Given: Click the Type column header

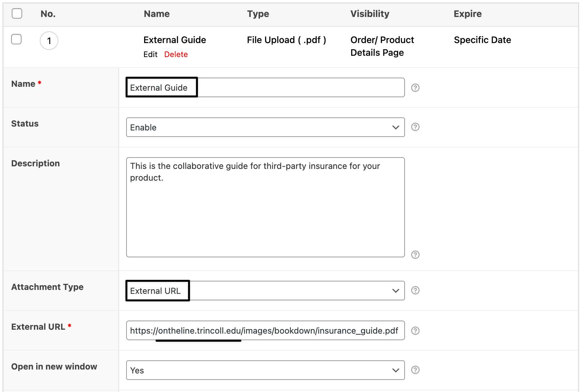Looking at the screenshot, I should click(x=258, y=14).
